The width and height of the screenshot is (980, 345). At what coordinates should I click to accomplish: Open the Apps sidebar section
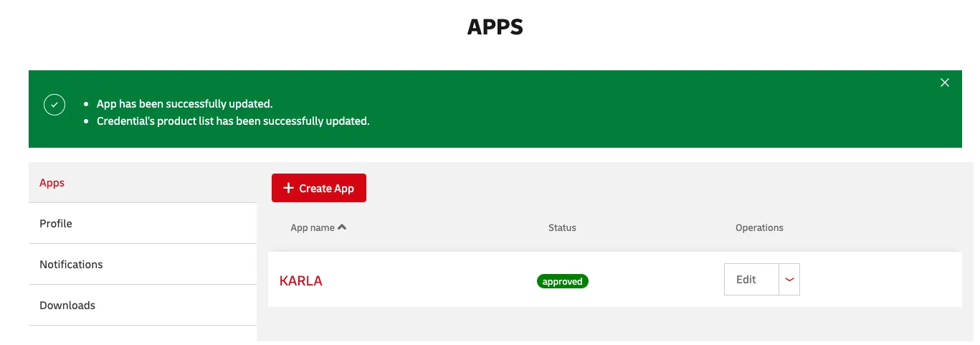[x=52, y=183]
